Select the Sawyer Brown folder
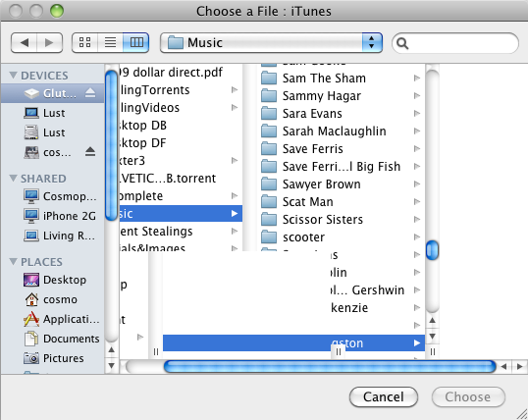The height and width of the screenshot is (420, 528). click(341, 184)
